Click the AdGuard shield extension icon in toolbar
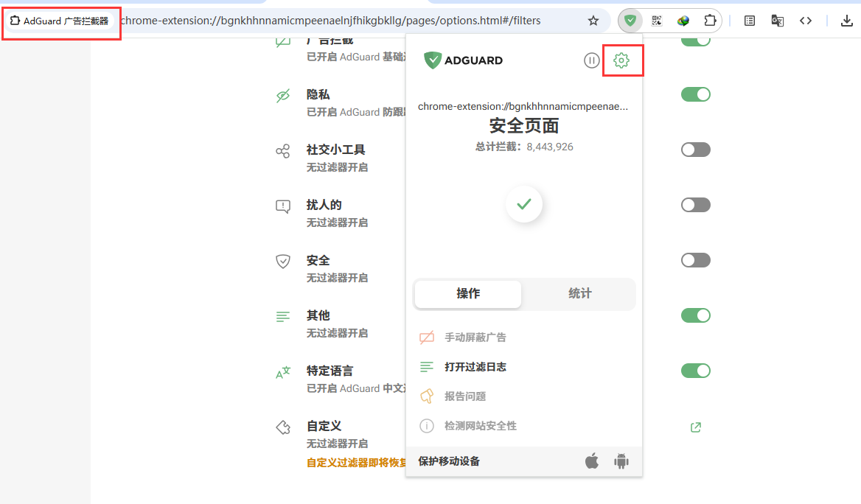 point(630,21)
